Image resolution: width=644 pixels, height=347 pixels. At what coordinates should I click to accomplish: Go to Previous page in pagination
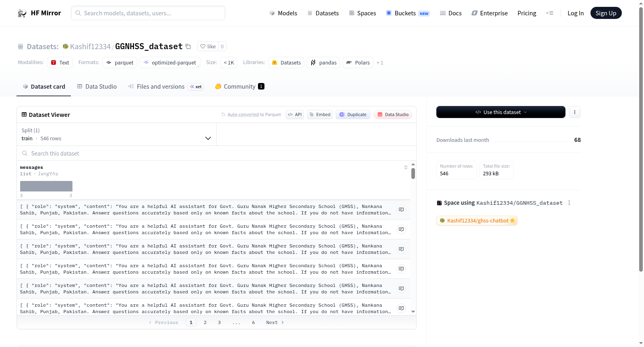click(163, 322)
